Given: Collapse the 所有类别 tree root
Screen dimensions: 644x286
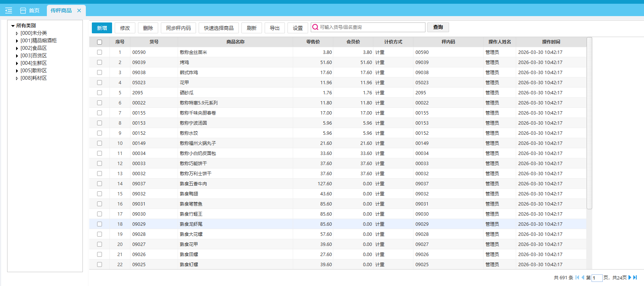Looking at the screenshot, I should pyautogui.click(x=13, y=26).
